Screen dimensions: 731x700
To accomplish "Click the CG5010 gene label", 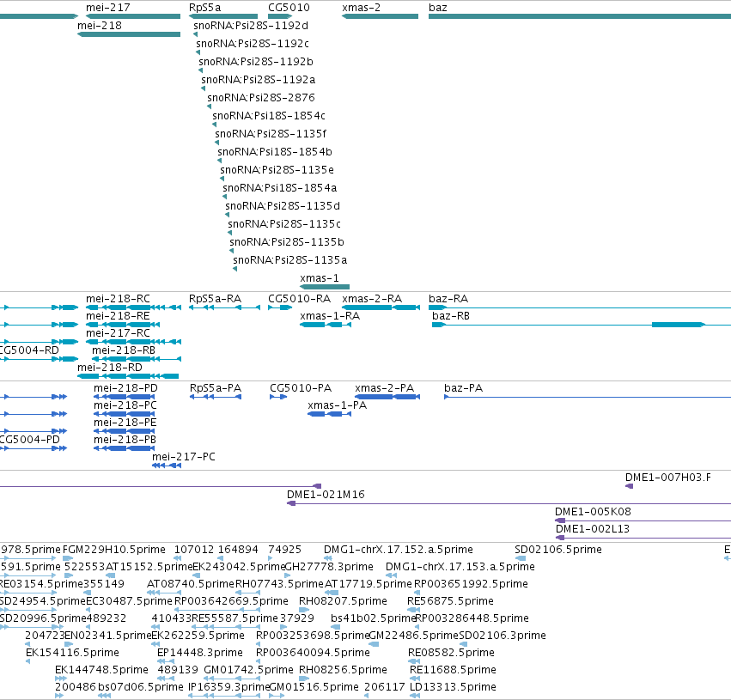I will point(289,8).
